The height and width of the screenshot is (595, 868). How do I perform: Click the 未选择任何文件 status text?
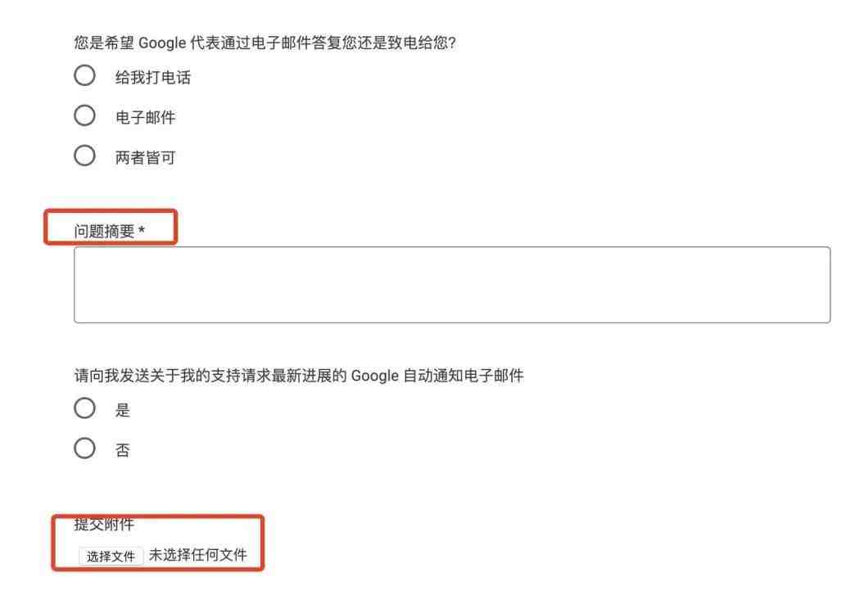(197, 555)
